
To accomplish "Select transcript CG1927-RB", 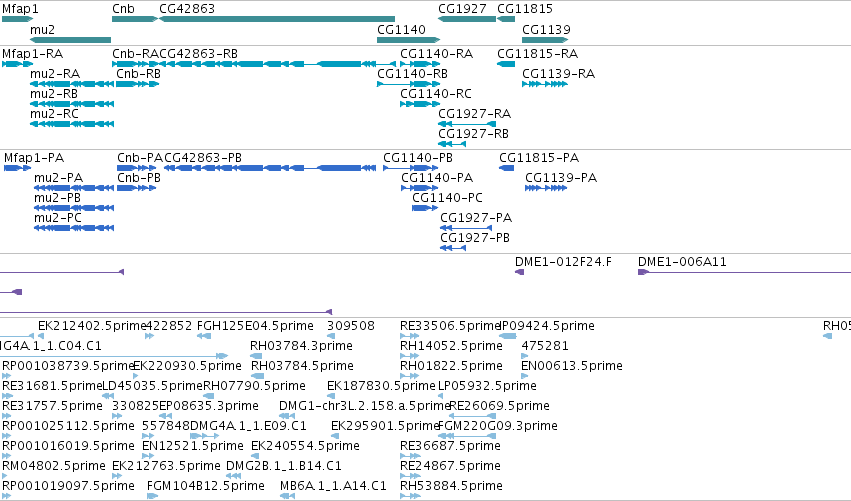I will [452, 144].
